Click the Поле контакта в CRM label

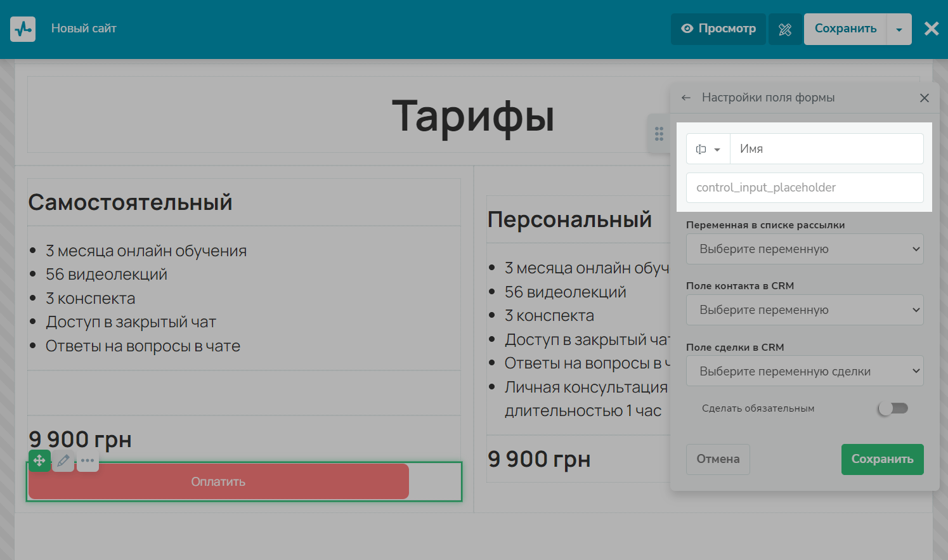pyautogui.click(x=740, y=286)
